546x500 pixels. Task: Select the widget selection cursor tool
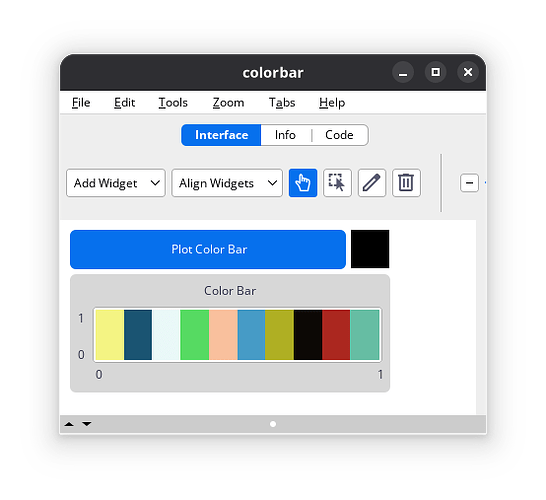[337, 183]
